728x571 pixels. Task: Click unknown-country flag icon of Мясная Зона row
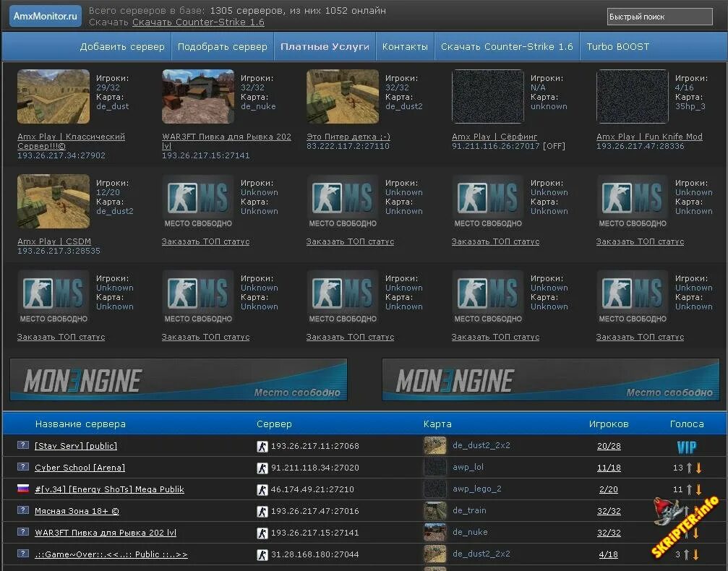tap(22, 510)
